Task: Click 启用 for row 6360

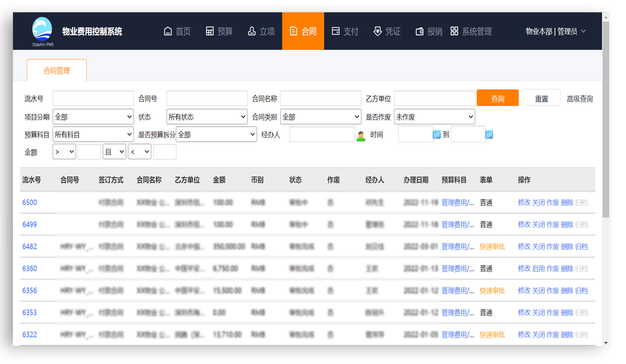Action: tap(539, 268)
